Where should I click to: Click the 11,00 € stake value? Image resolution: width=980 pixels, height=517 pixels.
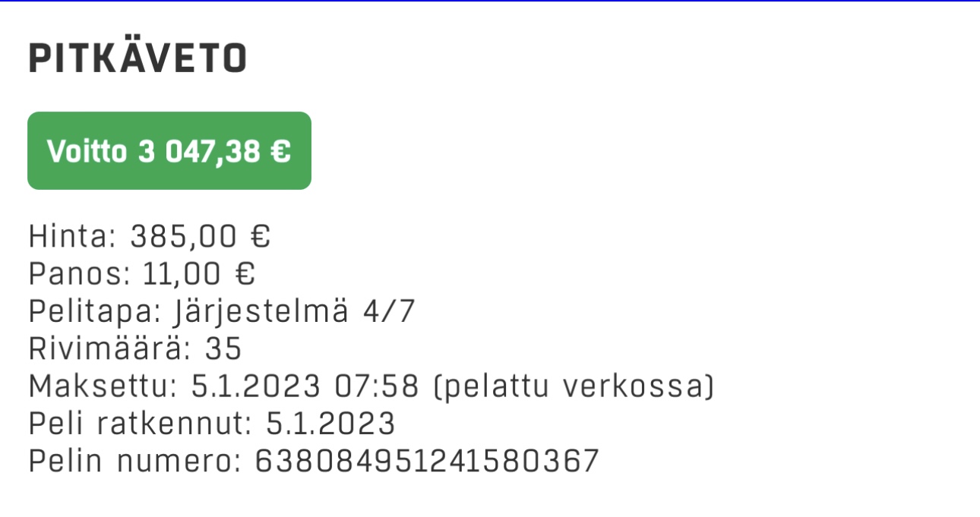(199, 275)
